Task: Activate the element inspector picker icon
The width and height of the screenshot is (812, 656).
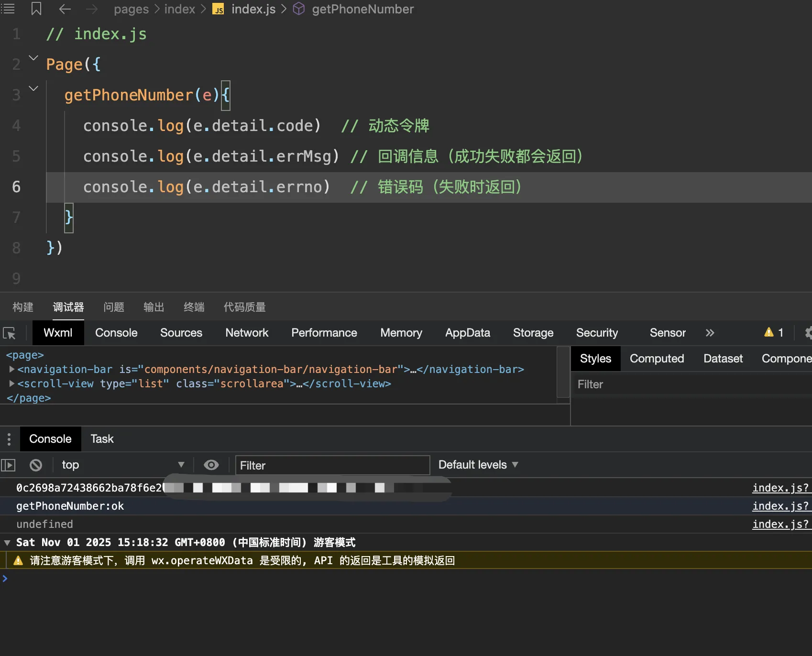Action: (x=10, y=333)
